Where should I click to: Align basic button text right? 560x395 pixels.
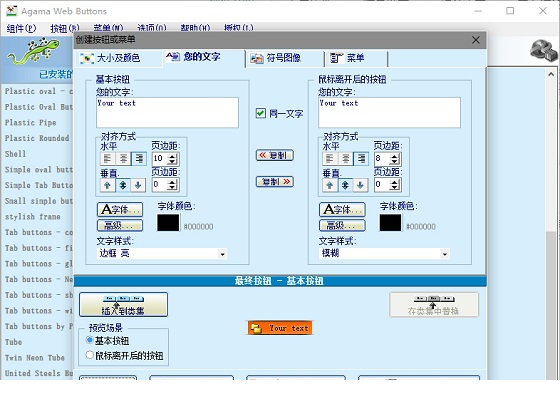click(139, 159)
